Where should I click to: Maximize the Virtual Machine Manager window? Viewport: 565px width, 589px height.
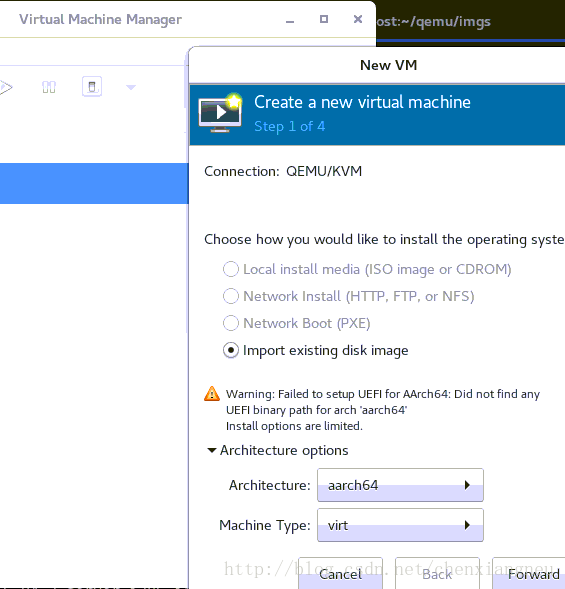(x=324, y=19)
